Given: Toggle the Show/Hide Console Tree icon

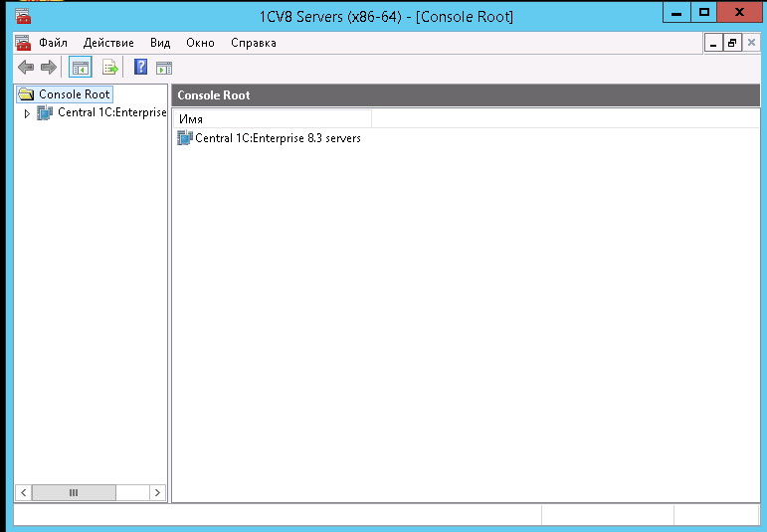Looking at the screenshot, I should coord(80,68).
